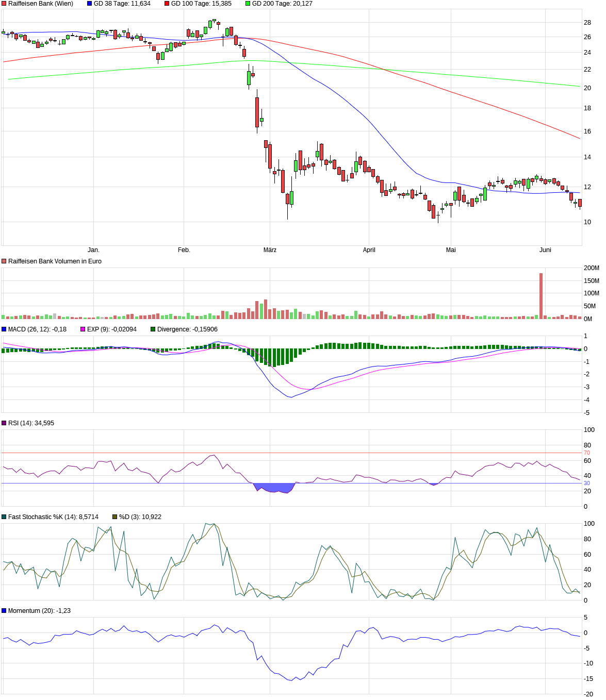Click the MACD legend square
This screenshot has width=606, height=700.
pyautogui.click(x=4, y=328)
